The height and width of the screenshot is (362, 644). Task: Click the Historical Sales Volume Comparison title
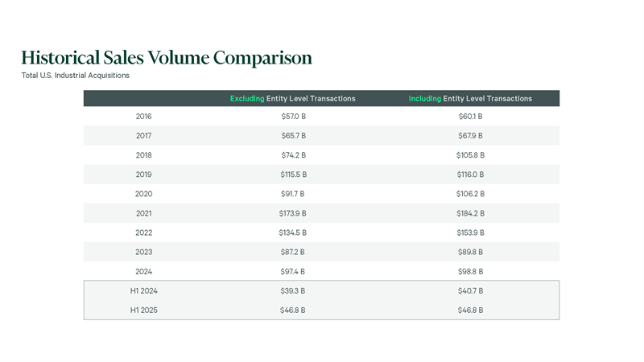click(x=167, y=58)
